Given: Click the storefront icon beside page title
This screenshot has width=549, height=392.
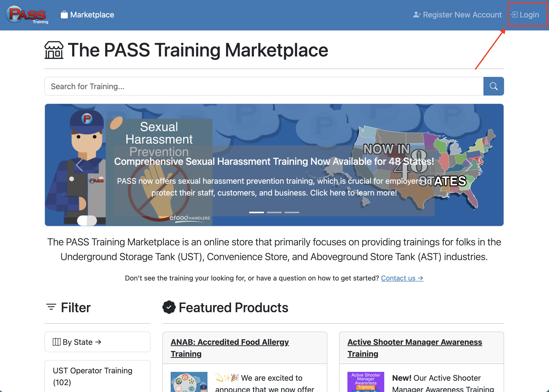Looking at the screenshot, I should [x=54, y=50].
